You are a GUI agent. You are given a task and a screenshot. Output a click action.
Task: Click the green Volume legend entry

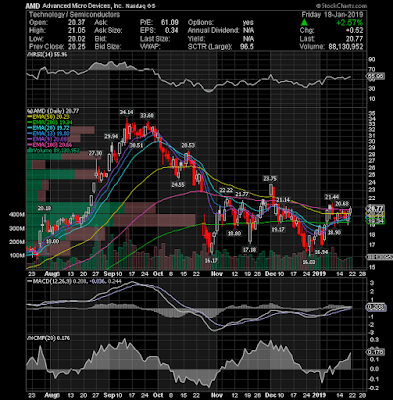[53, 150]
